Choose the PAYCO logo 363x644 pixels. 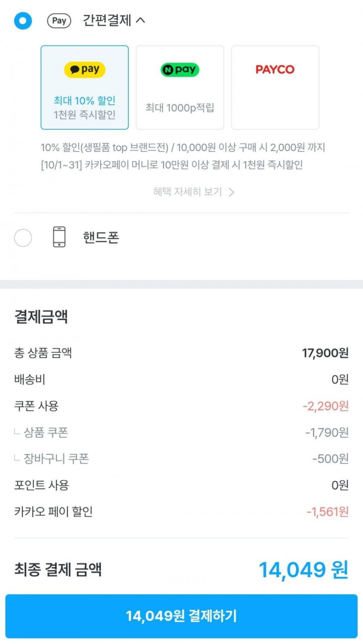[x=275, y=69]
